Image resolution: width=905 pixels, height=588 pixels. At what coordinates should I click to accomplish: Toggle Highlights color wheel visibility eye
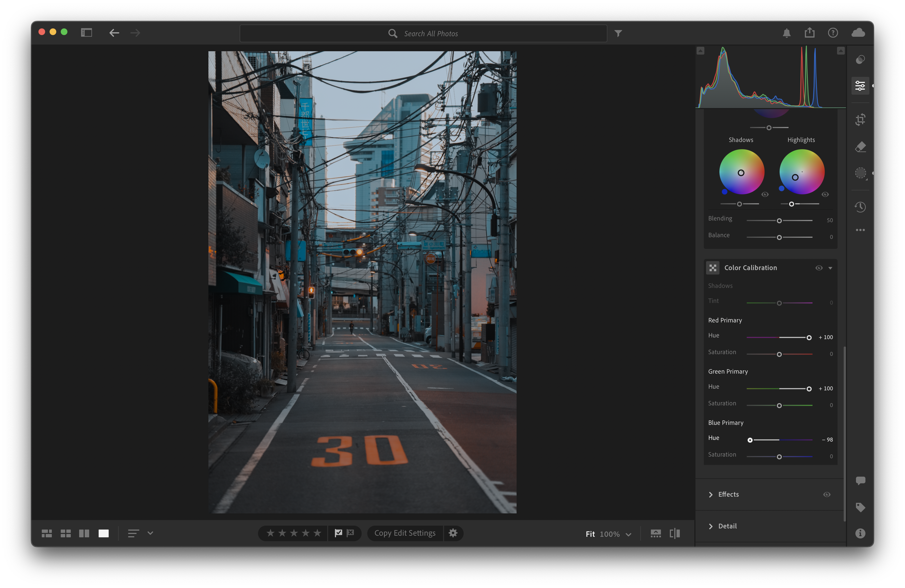click(x=825, y=195)
